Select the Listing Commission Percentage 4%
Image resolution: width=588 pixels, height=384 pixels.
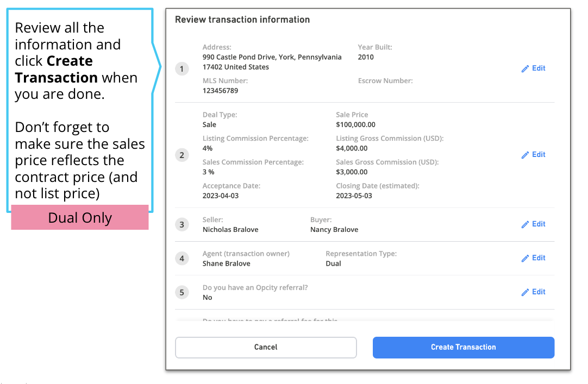pos(208,148)
